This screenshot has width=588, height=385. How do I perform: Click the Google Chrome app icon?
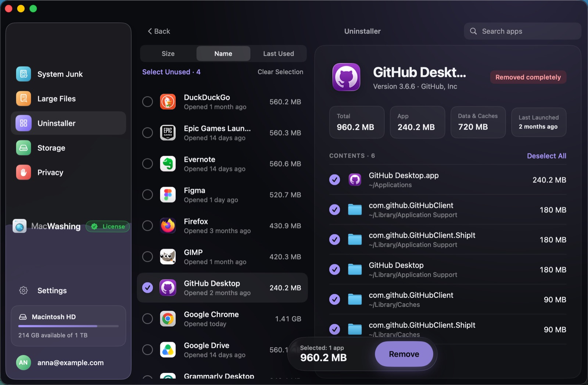(168, 319)
